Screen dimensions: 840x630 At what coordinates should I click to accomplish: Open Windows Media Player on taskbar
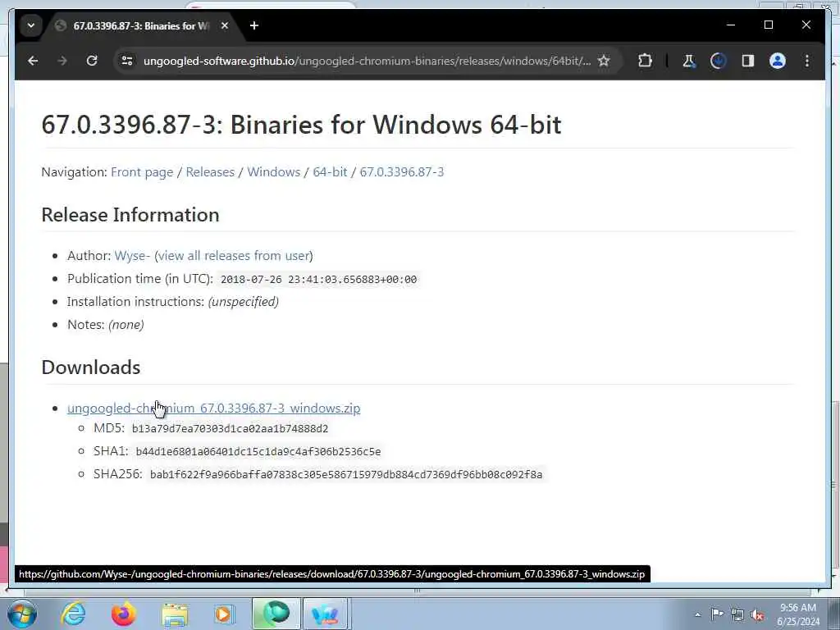click(225, 614)
